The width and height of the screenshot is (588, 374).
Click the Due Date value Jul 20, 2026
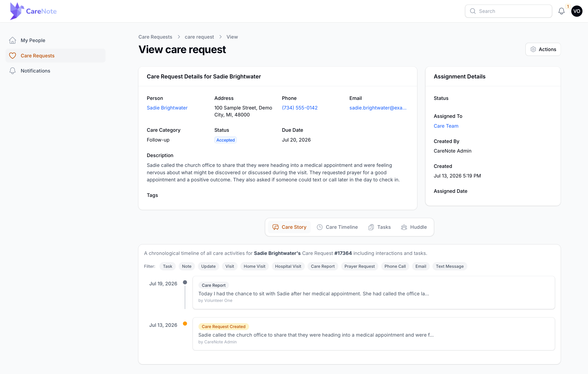pos(296,140)
